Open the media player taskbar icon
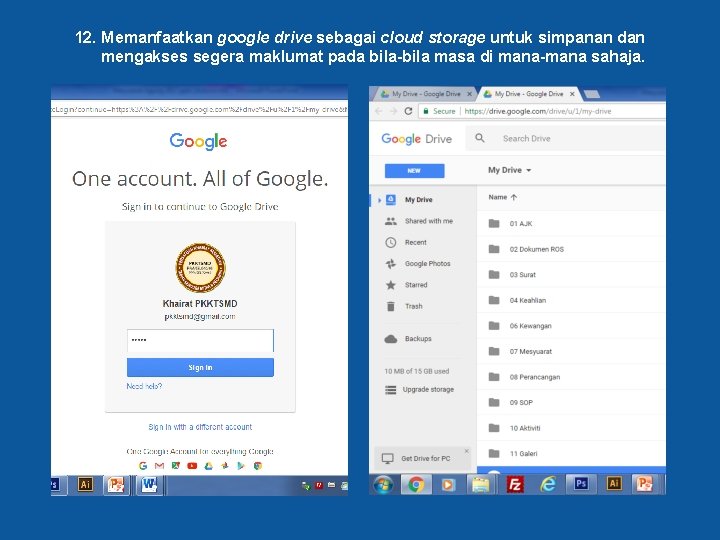 point(448,484)
